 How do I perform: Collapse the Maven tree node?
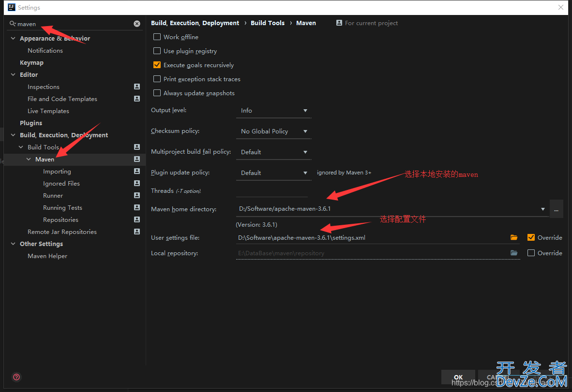[29, 159]
